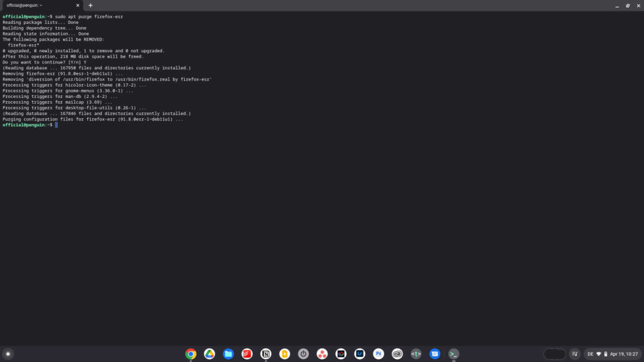Screen dimensions: 644x362
Task: Open the blue Messages app icon
Action: (435, 354)
